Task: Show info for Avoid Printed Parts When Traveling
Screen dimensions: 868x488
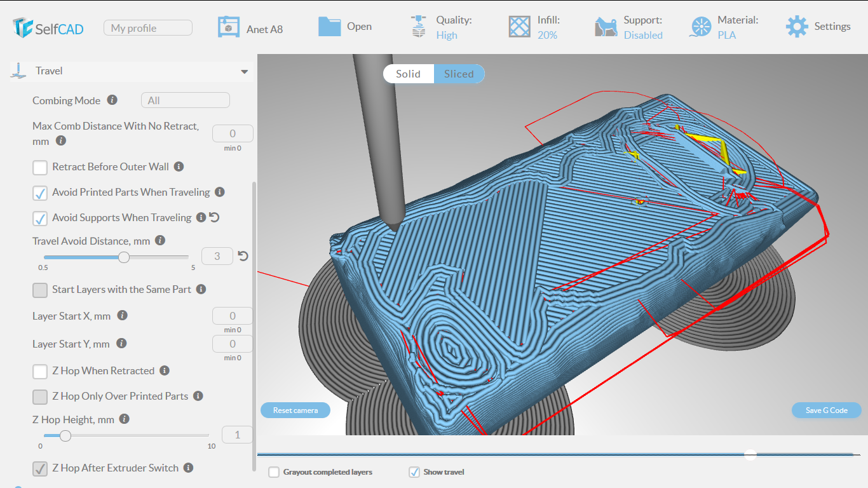Action: pyautogui.click(x=220, y=192)
